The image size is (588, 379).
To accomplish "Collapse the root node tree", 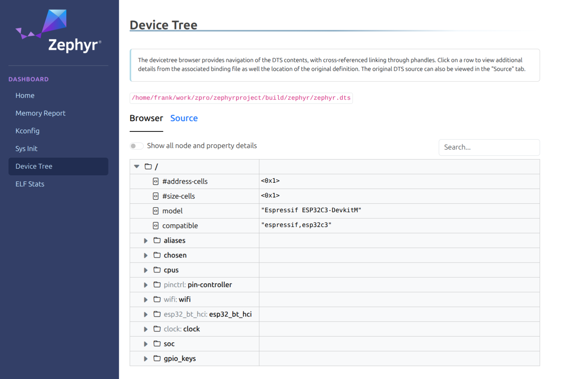I will tap(137, 166).
